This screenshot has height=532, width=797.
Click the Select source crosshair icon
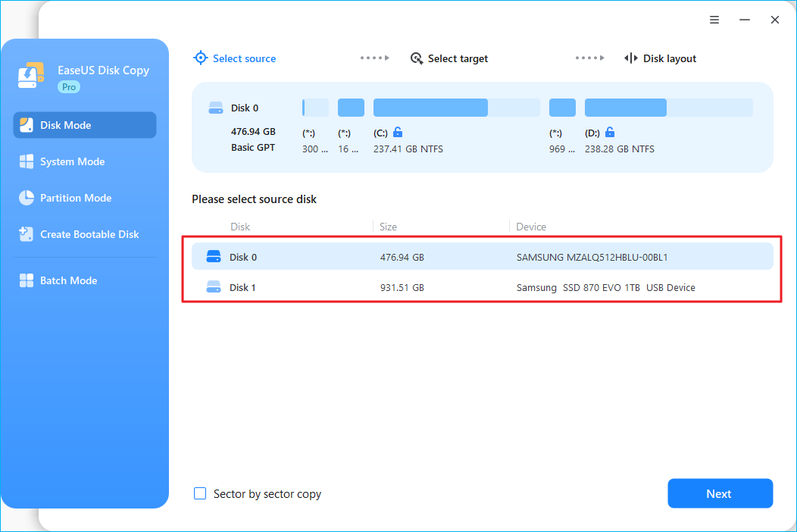tap(201, 58)
